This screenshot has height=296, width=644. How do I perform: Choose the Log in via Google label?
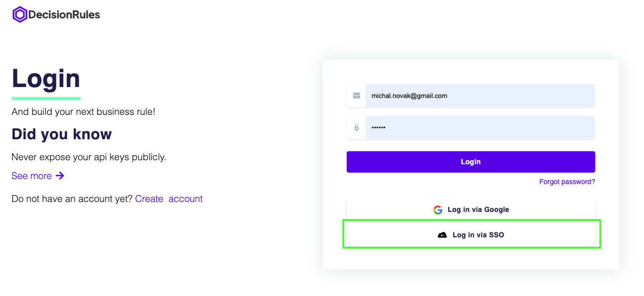(478, 209)
